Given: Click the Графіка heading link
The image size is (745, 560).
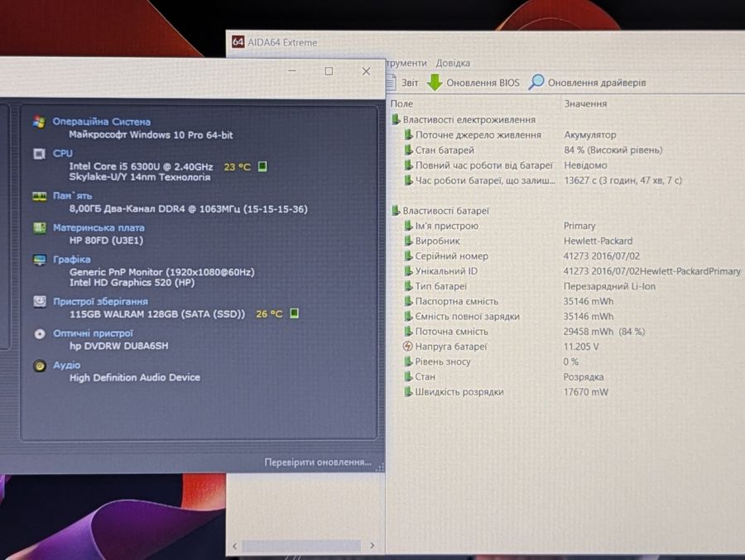Looking at the screenshot, I should (71, 260).
